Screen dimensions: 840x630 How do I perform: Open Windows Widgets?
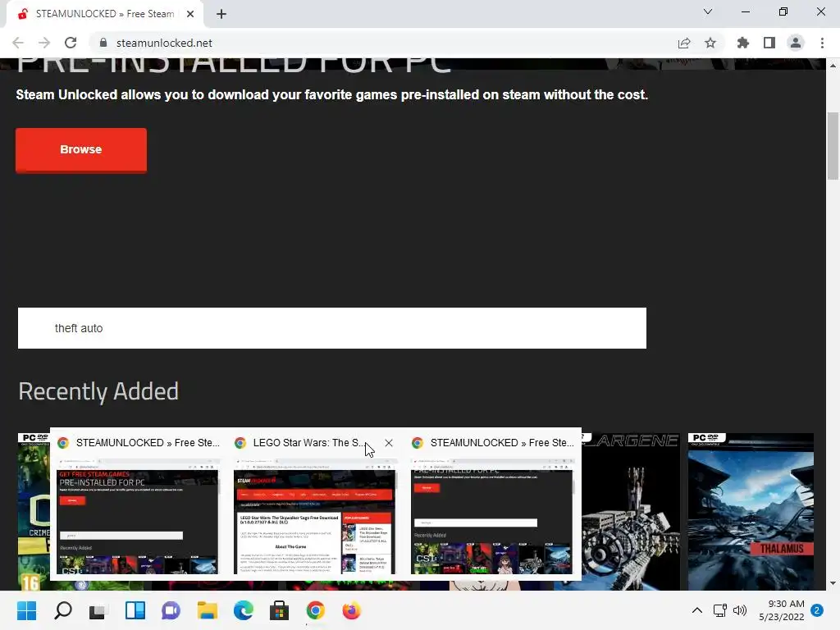(x=135, y=610)
